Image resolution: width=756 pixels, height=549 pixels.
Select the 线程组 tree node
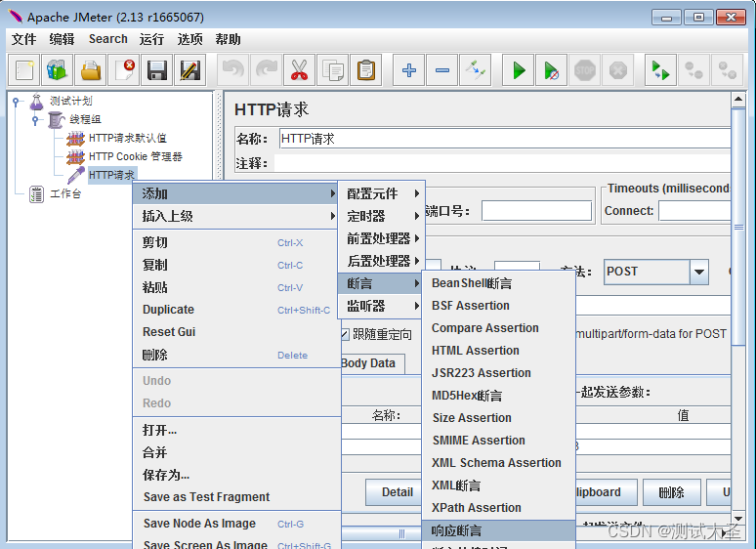[x=85, y=119]
